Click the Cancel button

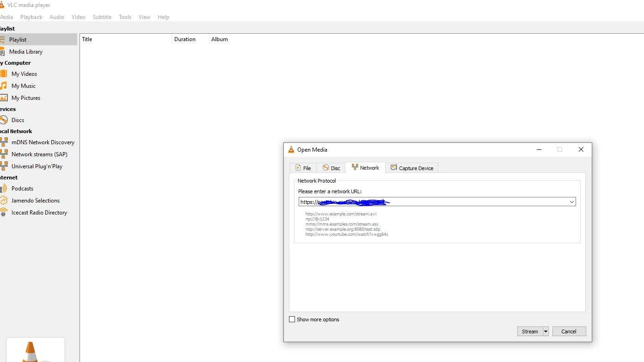click(569, 331)
